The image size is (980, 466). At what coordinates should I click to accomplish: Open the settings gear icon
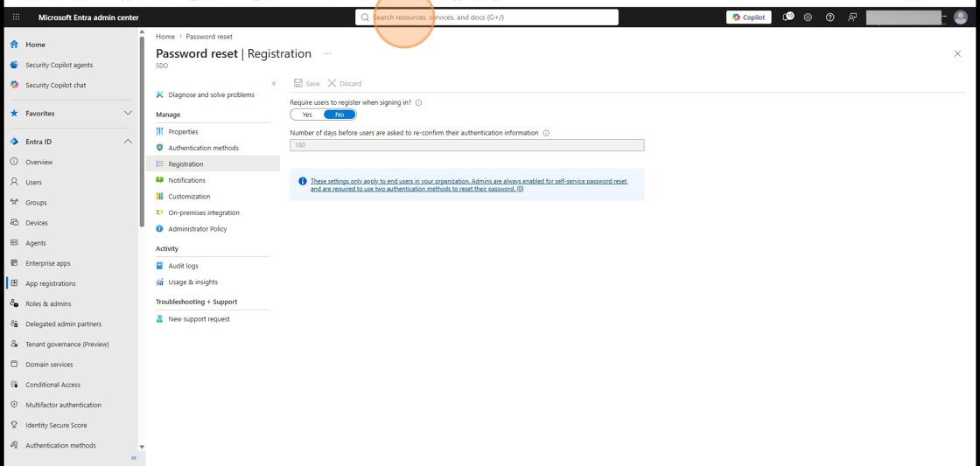808,17
